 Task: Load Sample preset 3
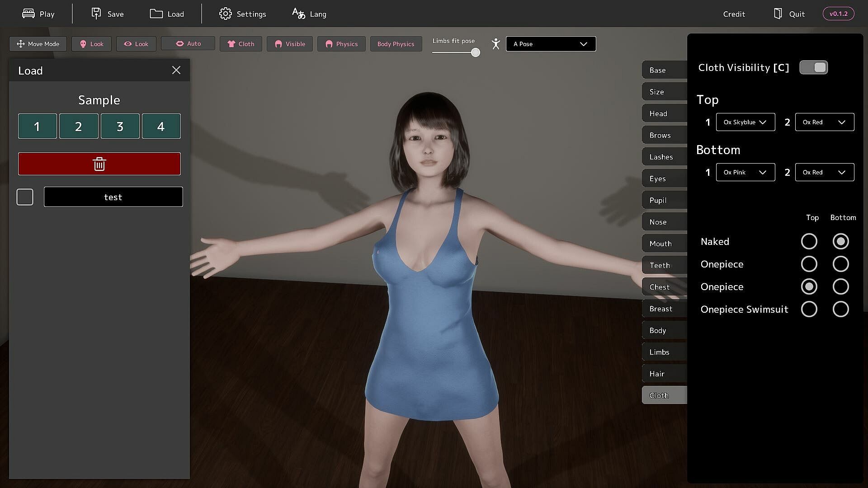click(120, 126)
